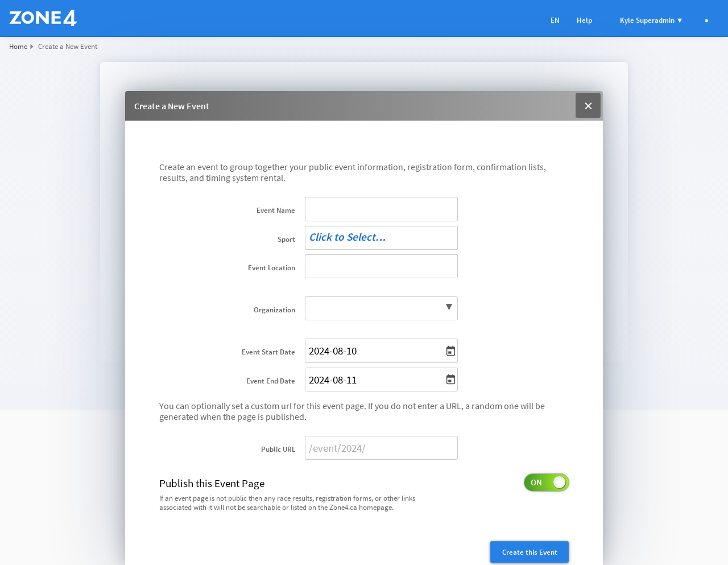Viewport: 728px width, 565px height.
Task: Click into the Event Location field
Action: 381,266
